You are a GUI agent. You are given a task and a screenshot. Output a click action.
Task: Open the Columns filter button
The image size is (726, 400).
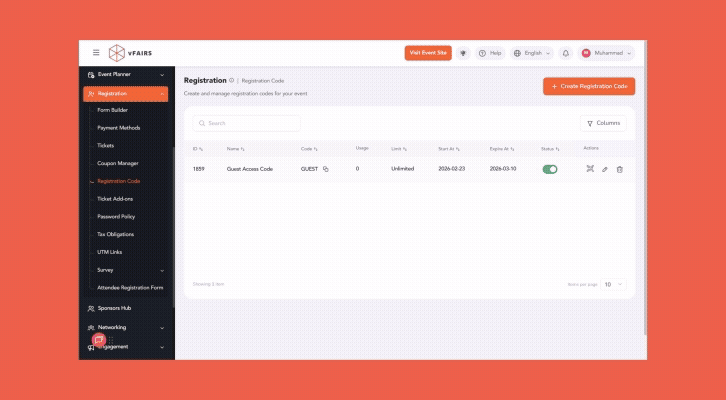click(603, 123)
